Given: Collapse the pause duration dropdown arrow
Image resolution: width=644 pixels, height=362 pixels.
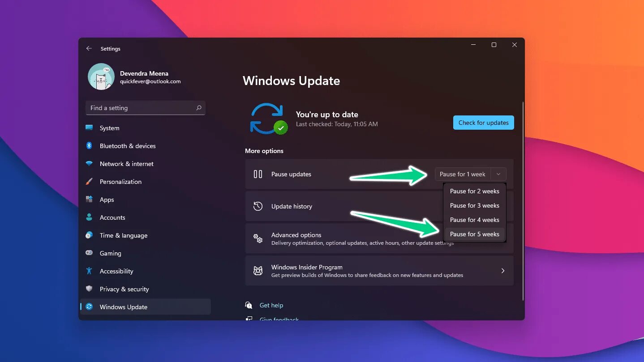Looking at the screenshot, I should pyautogui.click(x=499, y=174).
